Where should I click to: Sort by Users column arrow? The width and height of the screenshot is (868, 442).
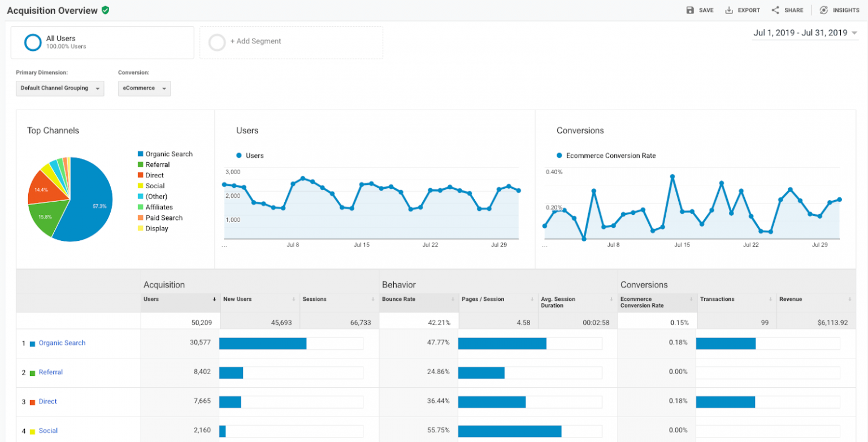coord(214,300)
